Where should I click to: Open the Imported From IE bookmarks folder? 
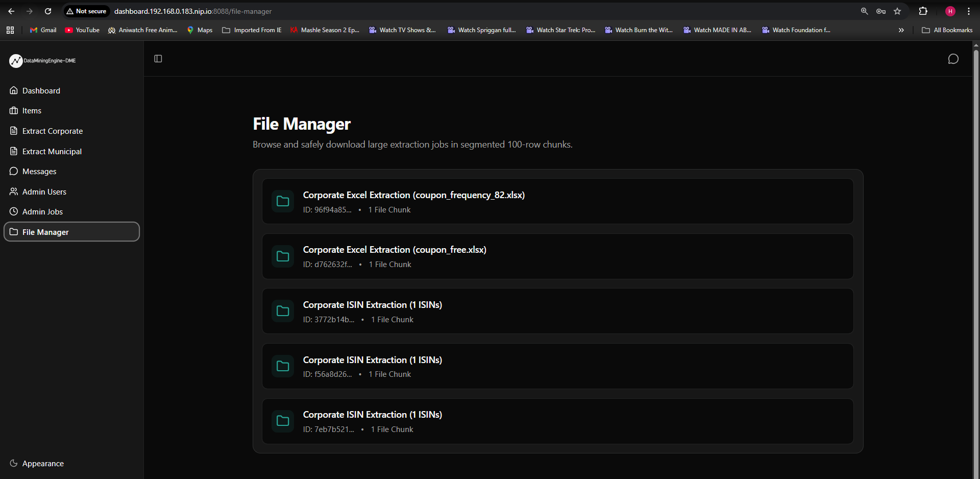pos(252,30)
